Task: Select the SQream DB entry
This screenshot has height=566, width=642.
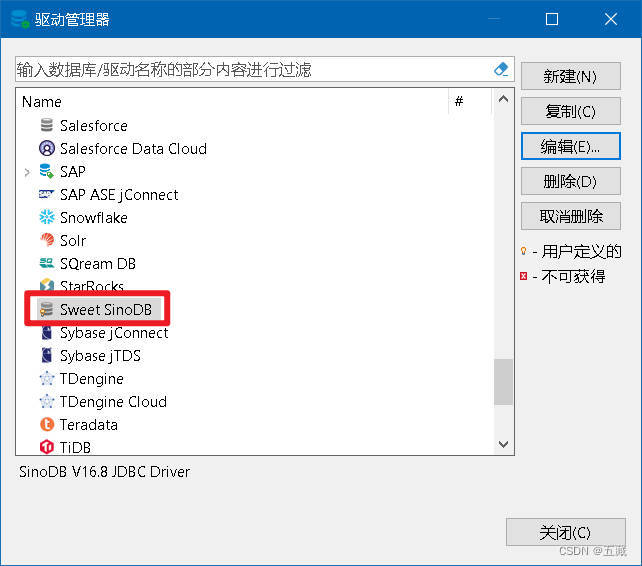Action: click(97, 263)
